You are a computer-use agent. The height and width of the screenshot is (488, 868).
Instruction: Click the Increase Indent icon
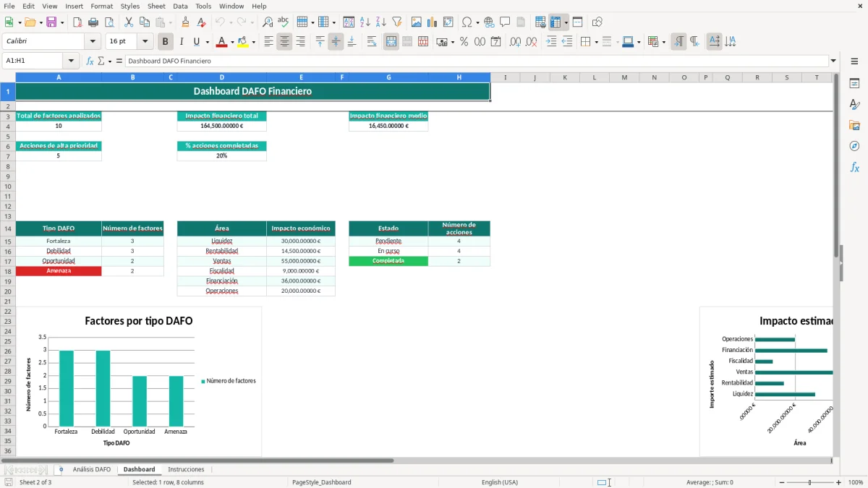pos(551,42)
